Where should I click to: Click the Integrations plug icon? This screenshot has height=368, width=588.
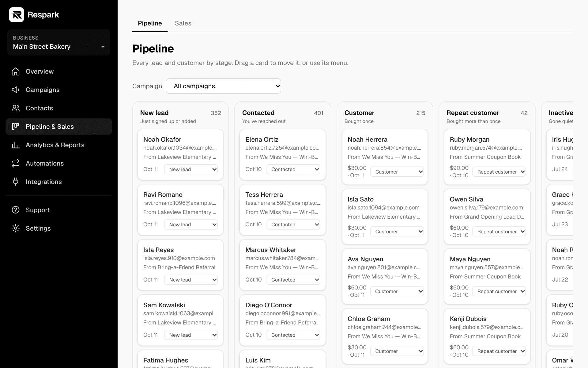coord(16,182)
